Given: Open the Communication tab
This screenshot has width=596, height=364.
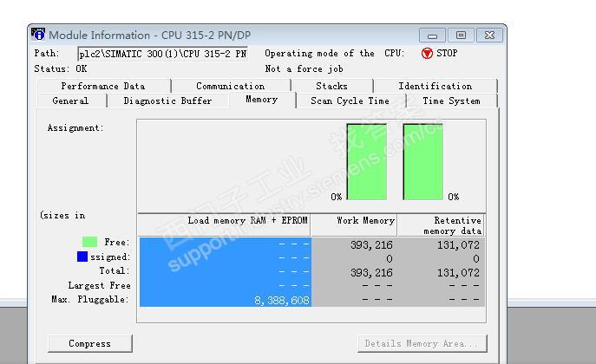Looking at the screenshot, I should point(231,86).
